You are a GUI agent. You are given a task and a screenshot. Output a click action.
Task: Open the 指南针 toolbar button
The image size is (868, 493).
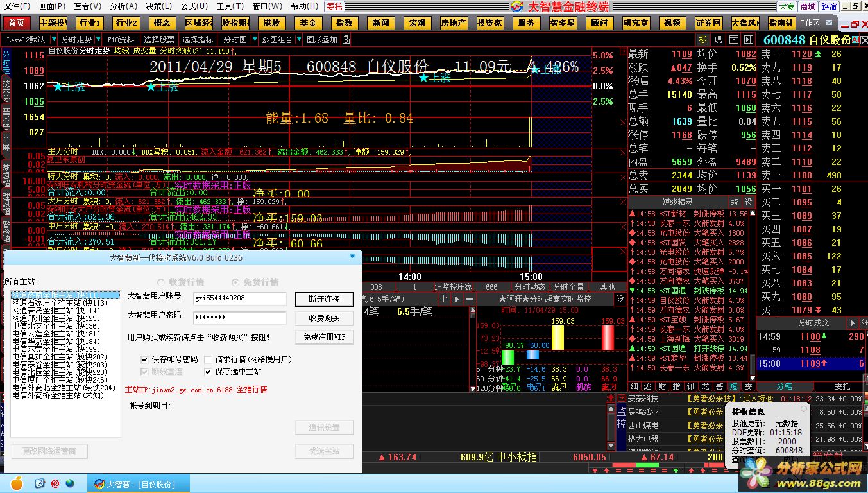tap(781, 23)
